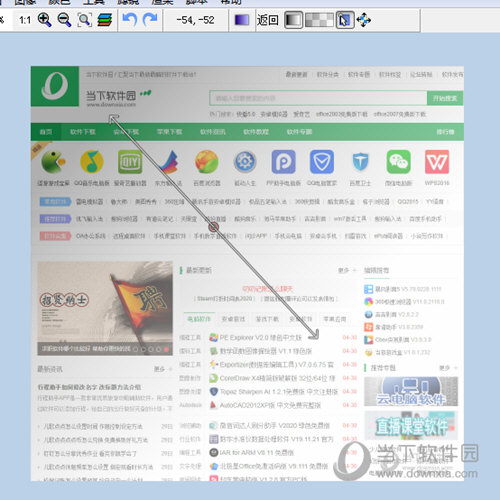Click 首页 in the green navigation bar

(46, 132)
